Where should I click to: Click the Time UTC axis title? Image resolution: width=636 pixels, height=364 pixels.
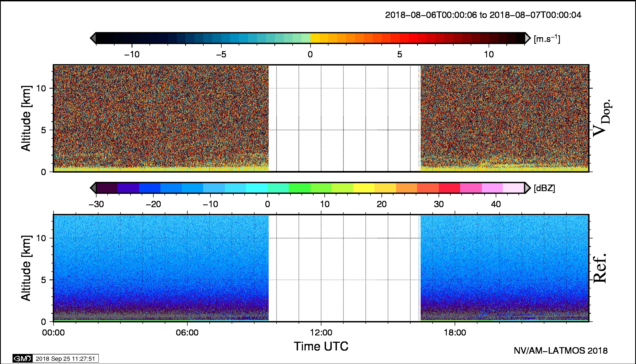click(x=321, y=346)
